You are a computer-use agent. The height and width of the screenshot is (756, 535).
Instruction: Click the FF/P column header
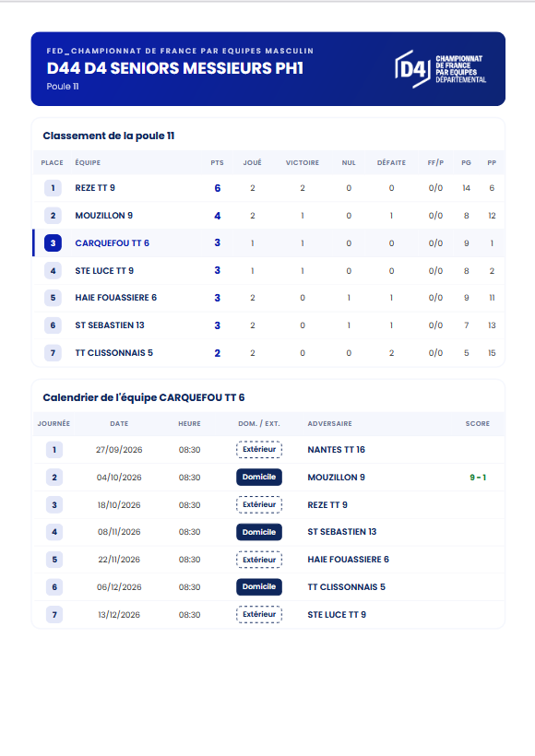(x=435, y=163)
